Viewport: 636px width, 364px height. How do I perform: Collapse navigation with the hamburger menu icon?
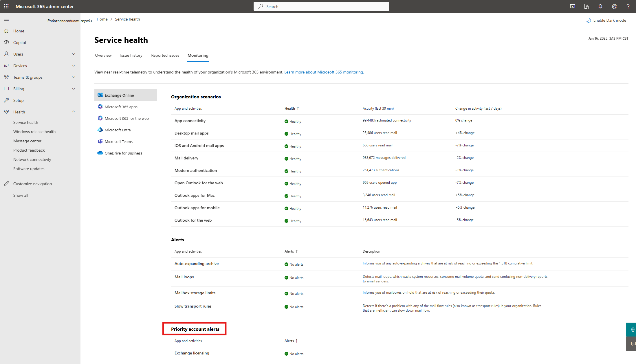(6, 19)
